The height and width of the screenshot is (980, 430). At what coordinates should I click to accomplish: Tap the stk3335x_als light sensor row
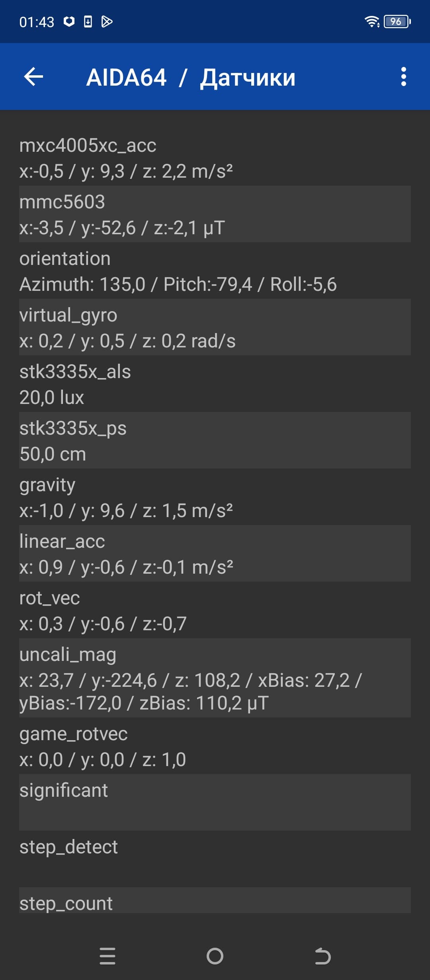click(x=215, y=384)
